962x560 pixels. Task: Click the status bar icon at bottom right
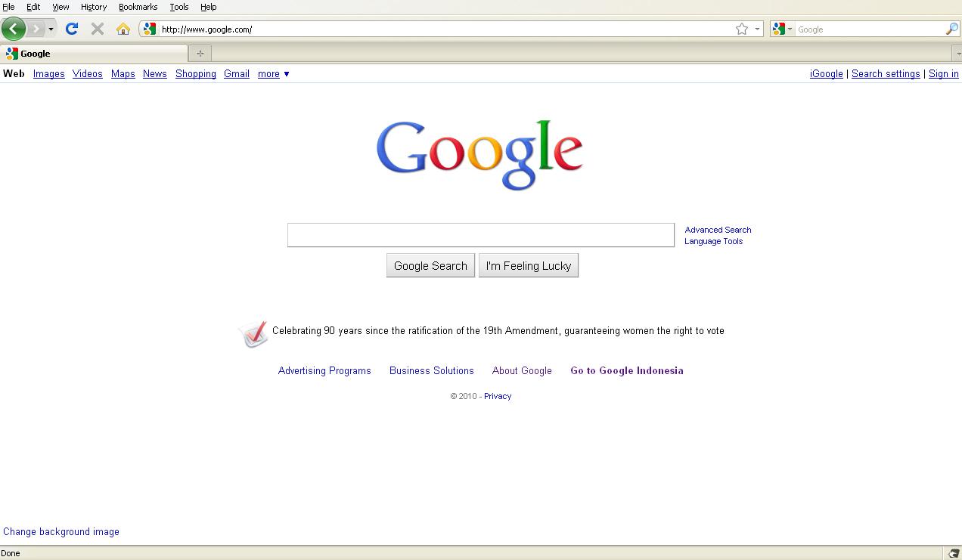pos(954,553)
